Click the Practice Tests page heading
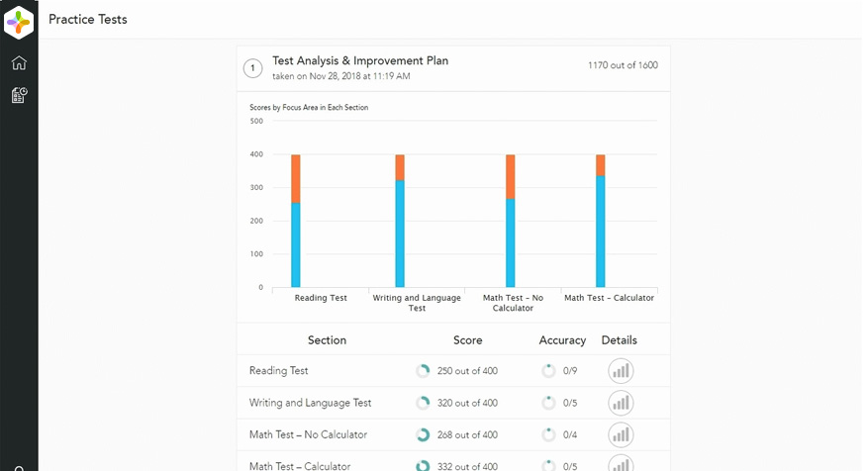 (x=87, y=20)
